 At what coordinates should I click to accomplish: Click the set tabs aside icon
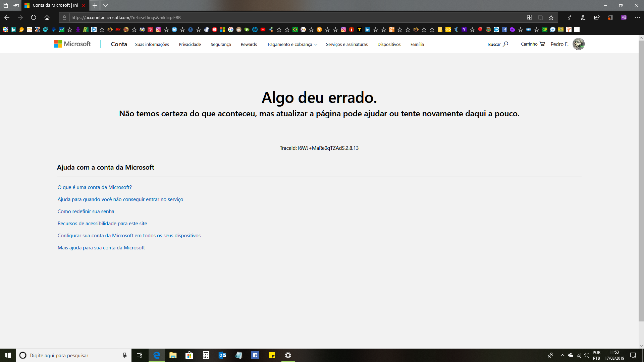[16, 5]
